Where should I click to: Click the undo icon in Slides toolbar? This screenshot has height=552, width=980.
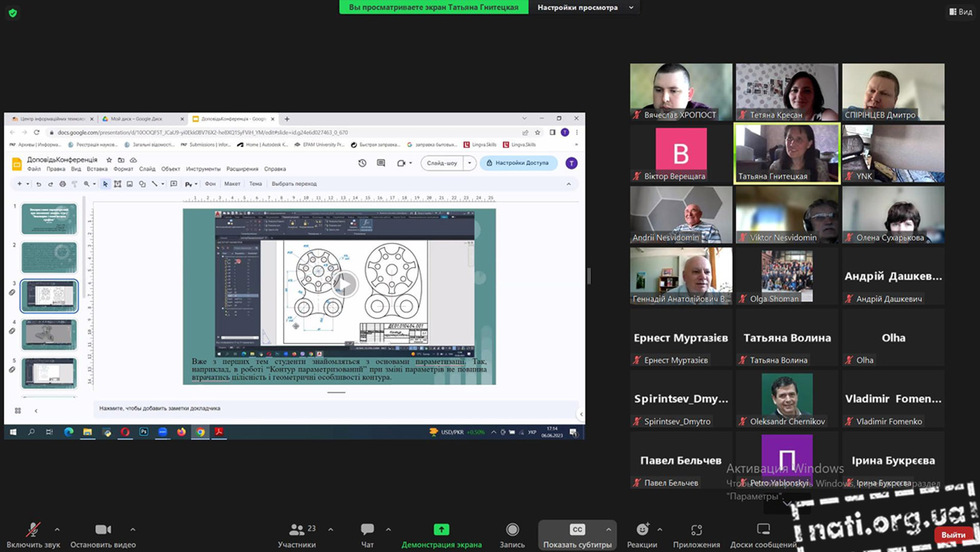tap(38, 184)
